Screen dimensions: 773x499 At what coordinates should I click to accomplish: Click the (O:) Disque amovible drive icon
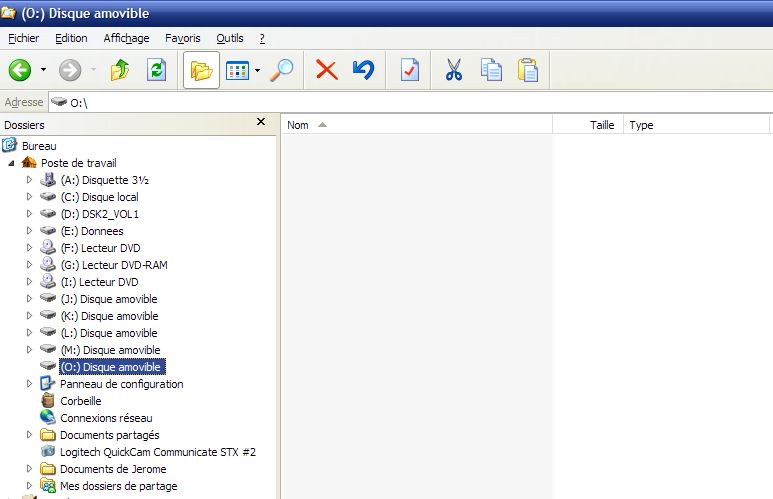tap(48, 366)
